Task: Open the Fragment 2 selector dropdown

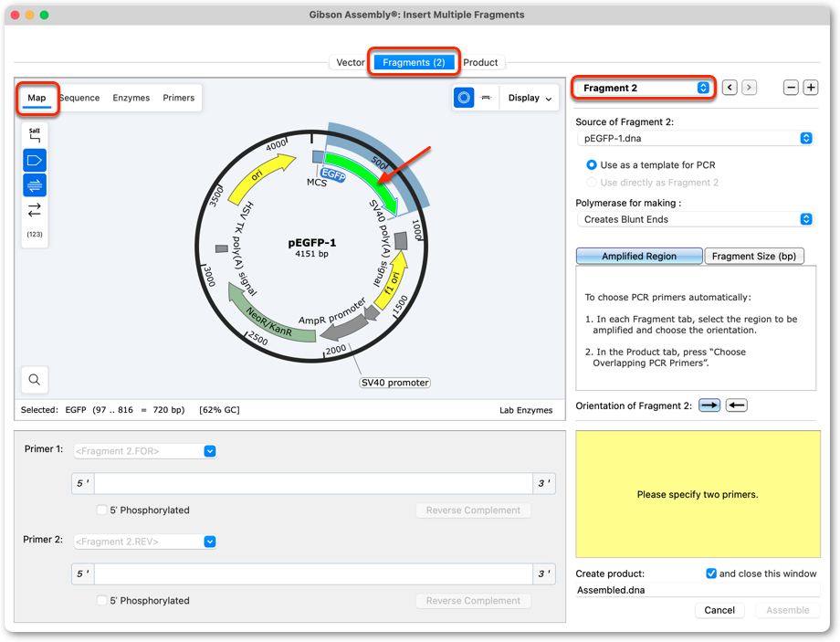Action: click(x=644, y=88)
